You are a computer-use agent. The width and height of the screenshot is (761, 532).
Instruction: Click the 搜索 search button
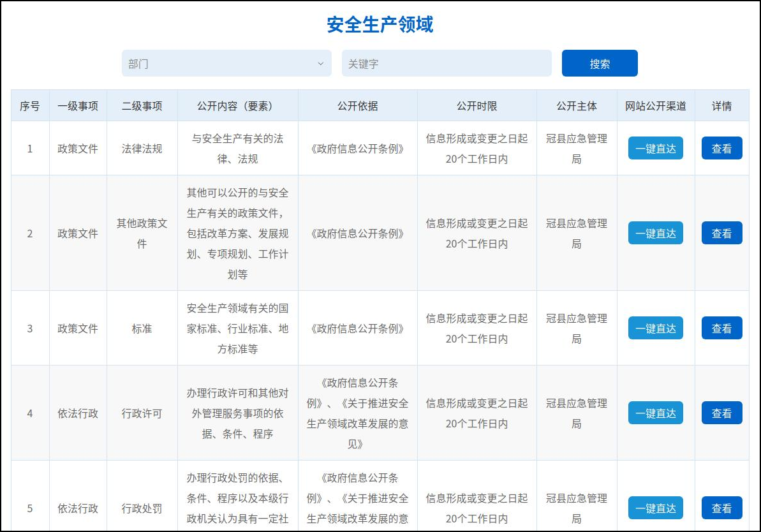600,63
